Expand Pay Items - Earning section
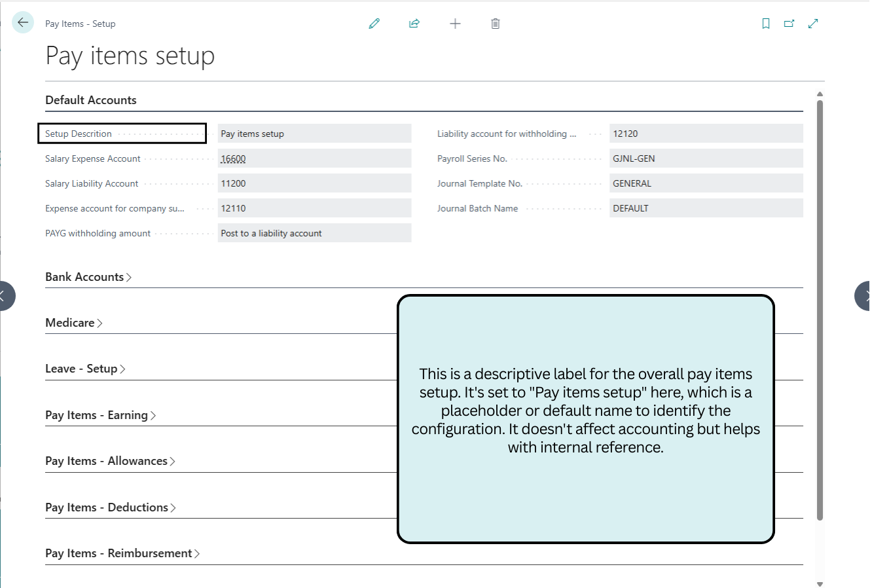870x588 pixels. pyautogui.click(x=100, y=415)
